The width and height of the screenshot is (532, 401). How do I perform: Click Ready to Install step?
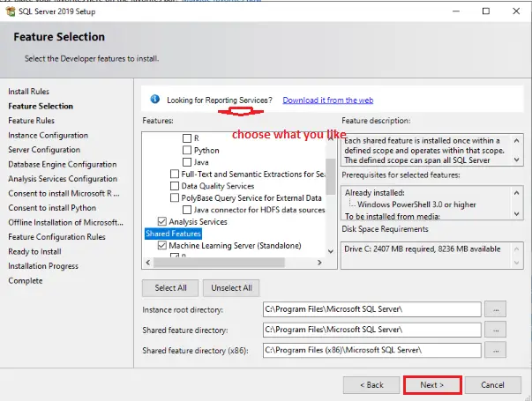34,251
